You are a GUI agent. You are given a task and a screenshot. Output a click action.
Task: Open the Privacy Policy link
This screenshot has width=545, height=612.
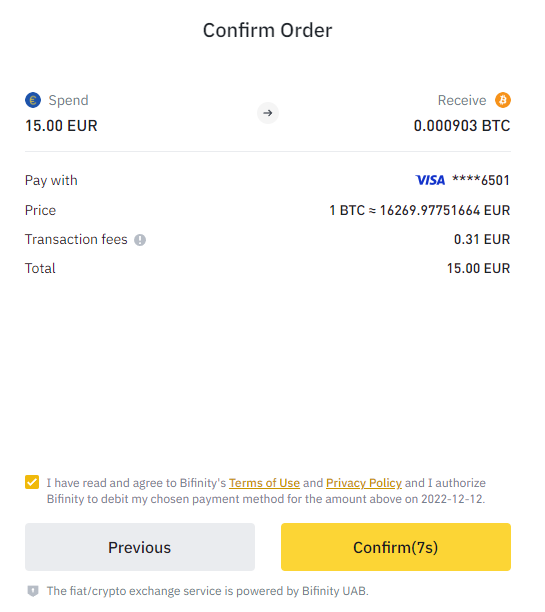tap(364, 483)
